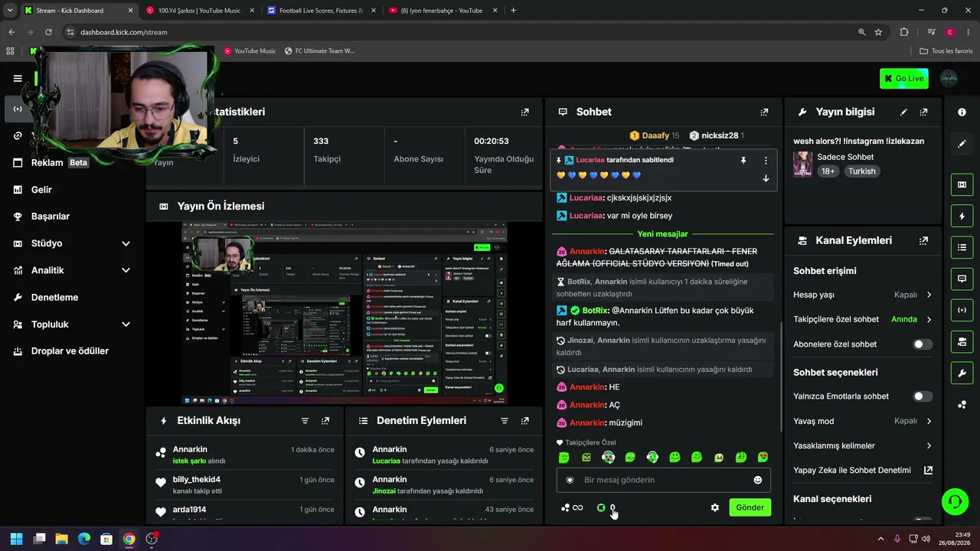Click the stream preview thumbnail
This screenshot has width=980, height=551.
click(x=345, y=314)
